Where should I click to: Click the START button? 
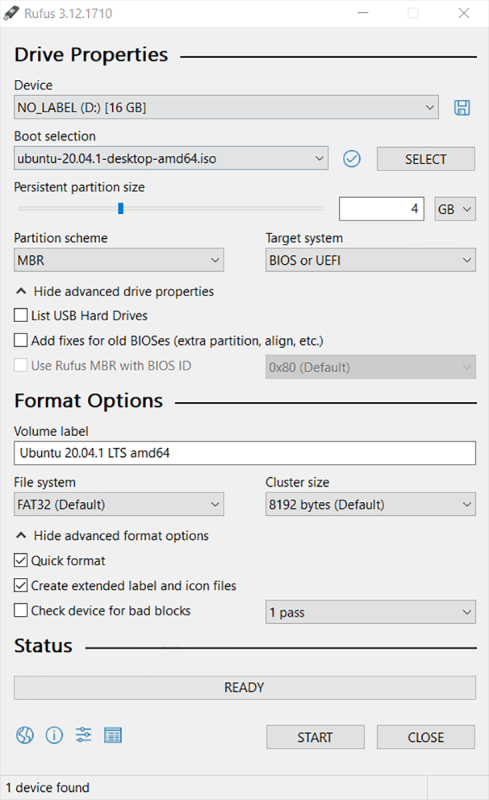(315, 737)
